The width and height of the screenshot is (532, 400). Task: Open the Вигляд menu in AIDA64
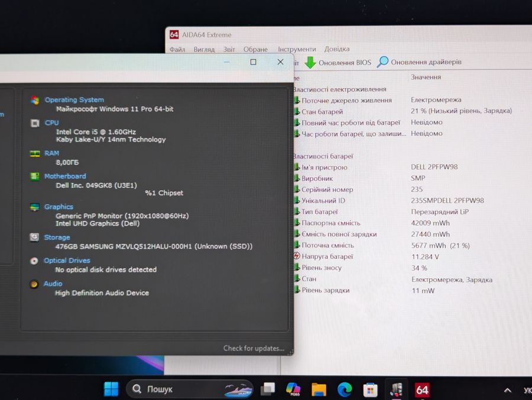pyautogui.click(x=204, y=50)
